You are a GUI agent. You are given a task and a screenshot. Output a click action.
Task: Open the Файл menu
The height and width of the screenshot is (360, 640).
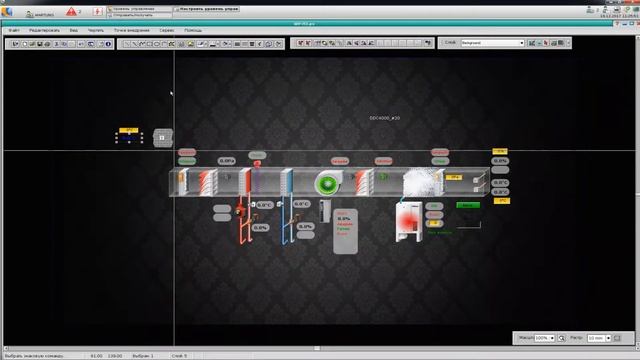(x=14, y=30)
